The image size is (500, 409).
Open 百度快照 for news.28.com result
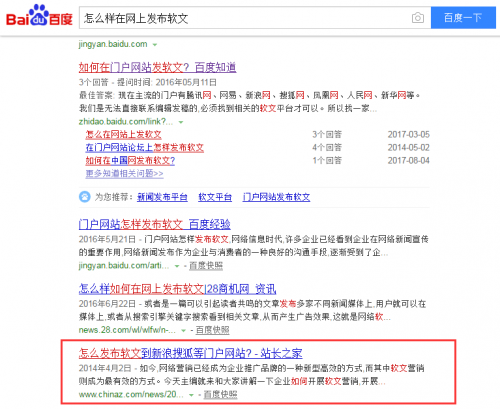[x=212, y=330]
